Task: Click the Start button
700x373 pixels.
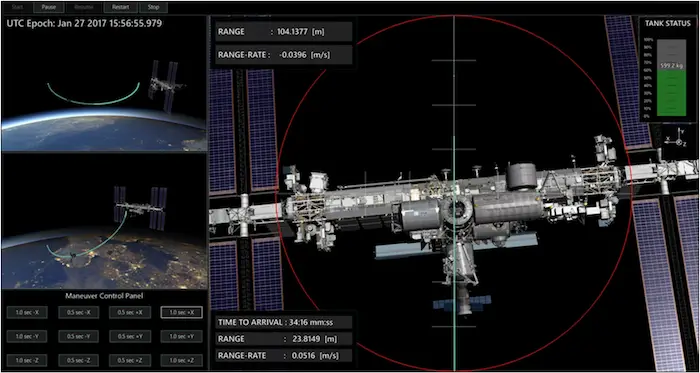Action: pos(17,8)
